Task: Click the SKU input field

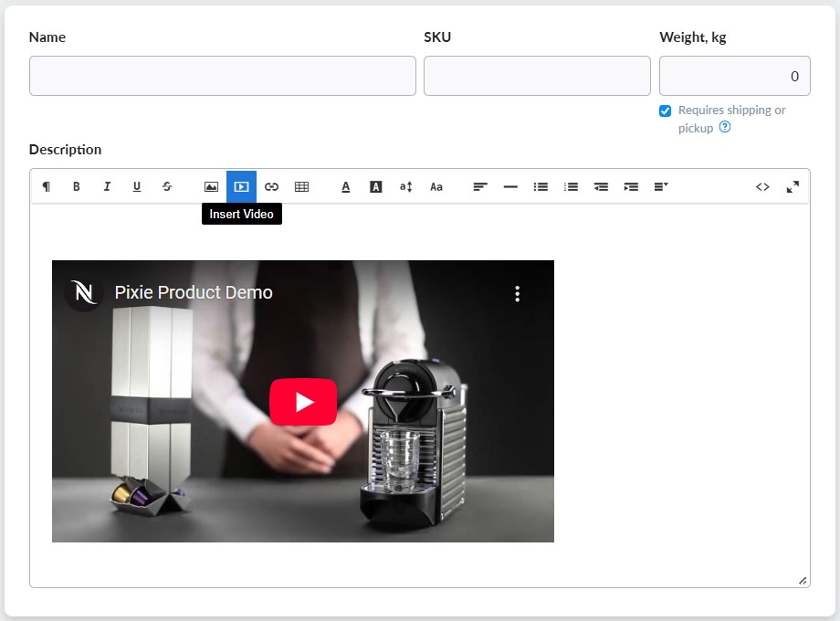Action: tap(537, 76)
